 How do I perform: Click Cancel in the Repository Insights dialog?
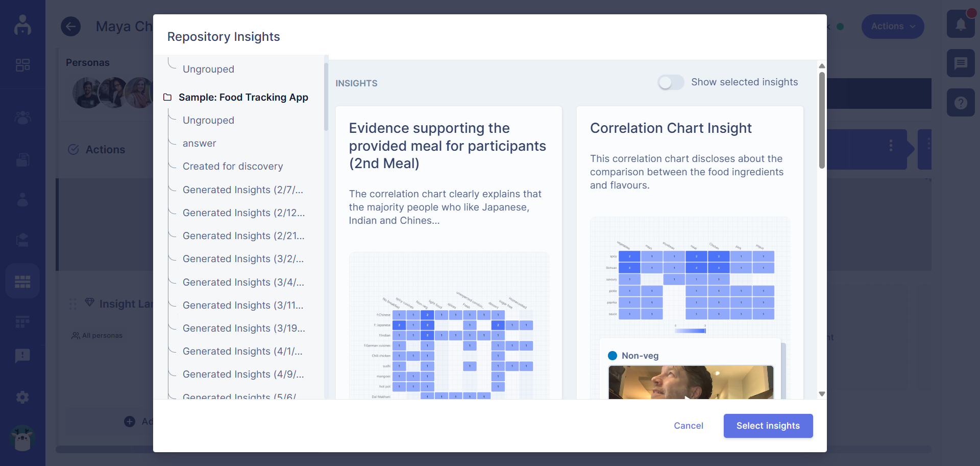pos(688,426)
